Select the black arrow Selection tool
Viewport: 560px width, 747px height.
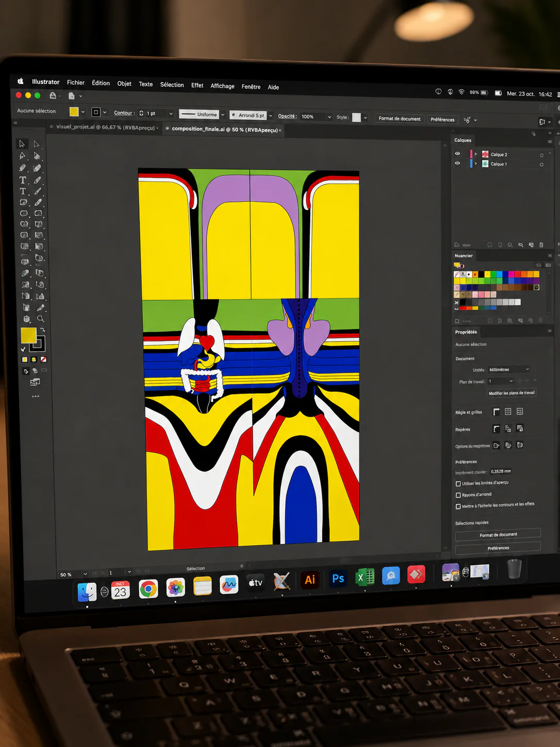coord(22,144)
